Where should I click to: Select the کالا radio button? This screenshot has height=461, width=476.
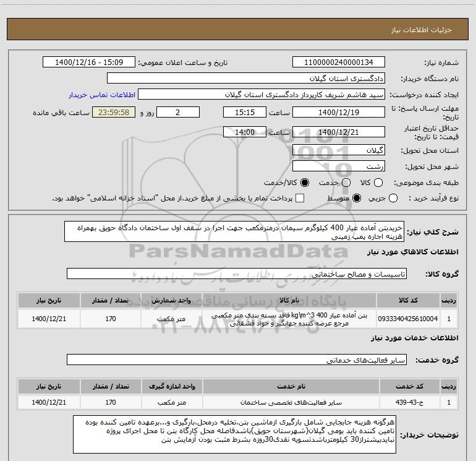click(378, 183)
